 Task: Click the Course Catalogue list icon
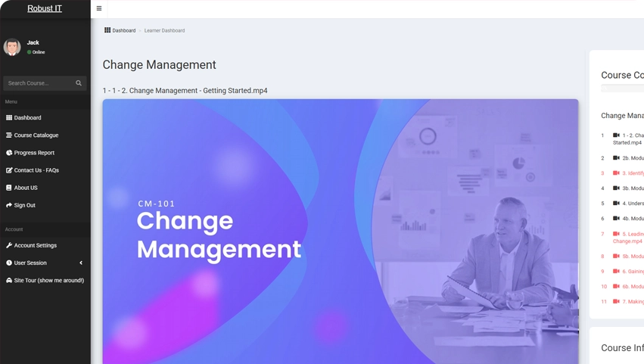pyautogui.click(x=9, y=135)
